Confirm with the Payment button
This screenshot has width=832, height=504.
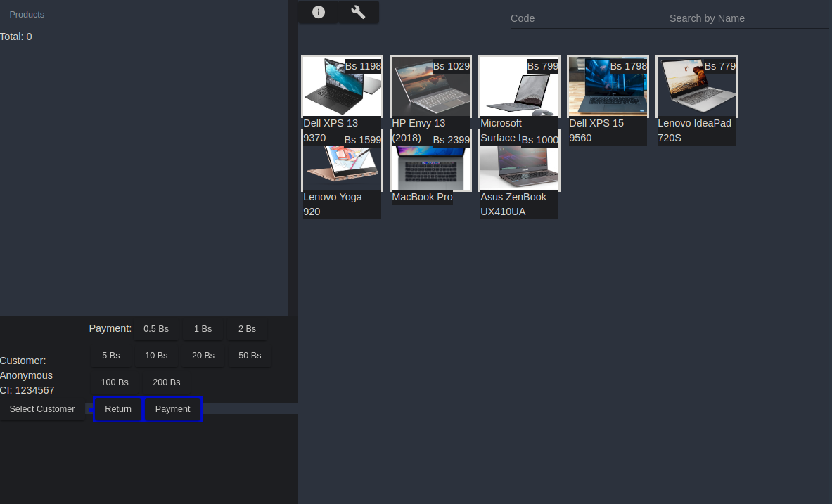(x=172, y=409)
